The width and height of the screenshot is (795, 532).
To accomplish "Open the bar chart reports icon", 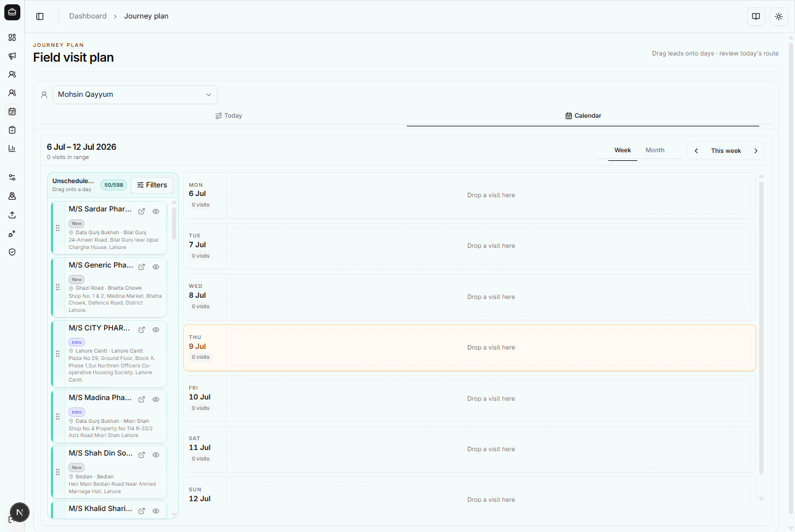I will pos(12,149).
